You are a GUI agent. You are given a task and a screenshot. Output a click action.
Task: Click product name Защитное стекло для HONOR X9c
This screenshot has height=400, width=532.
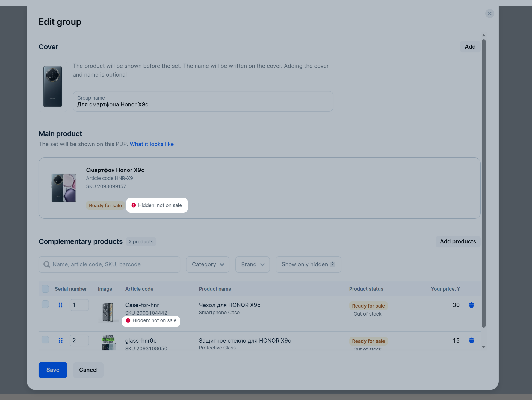(245, 341)
